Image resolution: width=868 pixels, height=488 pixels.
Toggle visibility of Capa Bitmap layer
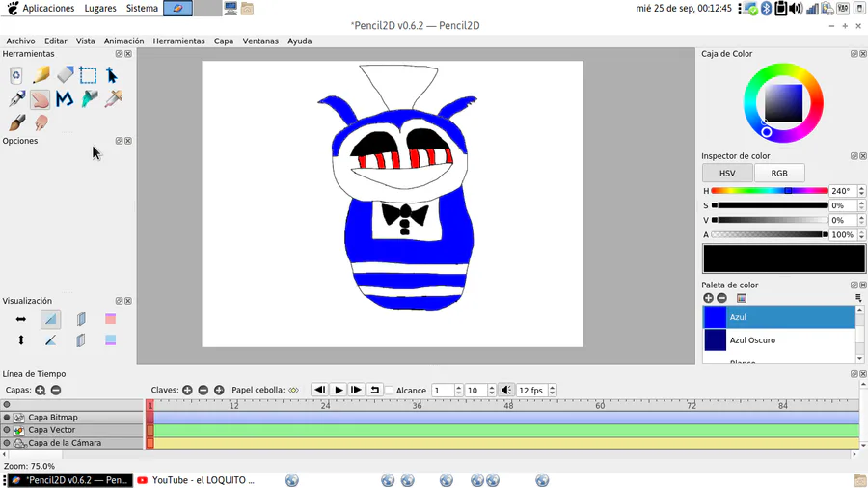coord(7,418)
